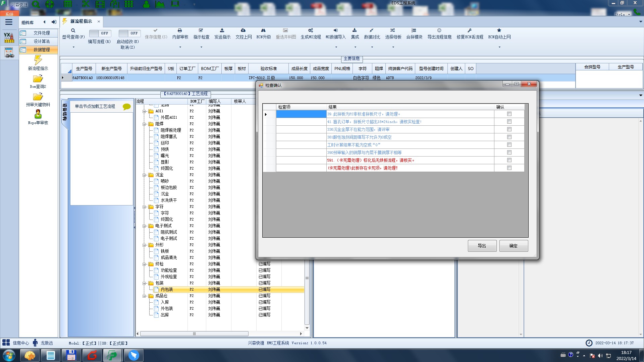Viewport: 644px width, 362px height.
Task: Open dropdown arrow under 型号查询
Action: (x=73, y=47)
